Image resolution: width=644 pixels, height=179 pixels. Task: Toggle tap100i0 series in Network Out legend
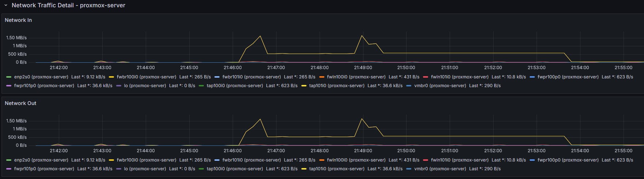[x=235, y=169]
